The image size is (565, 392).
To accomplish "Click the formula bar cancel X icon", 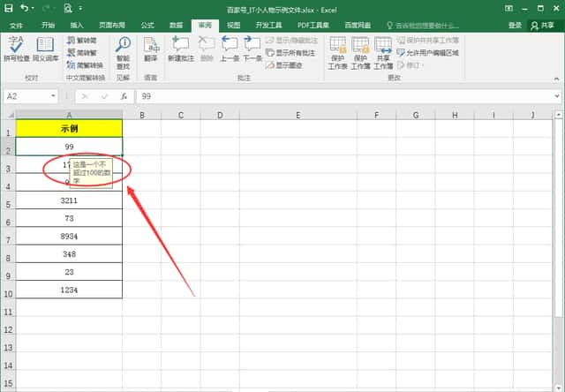I will 85,96.
